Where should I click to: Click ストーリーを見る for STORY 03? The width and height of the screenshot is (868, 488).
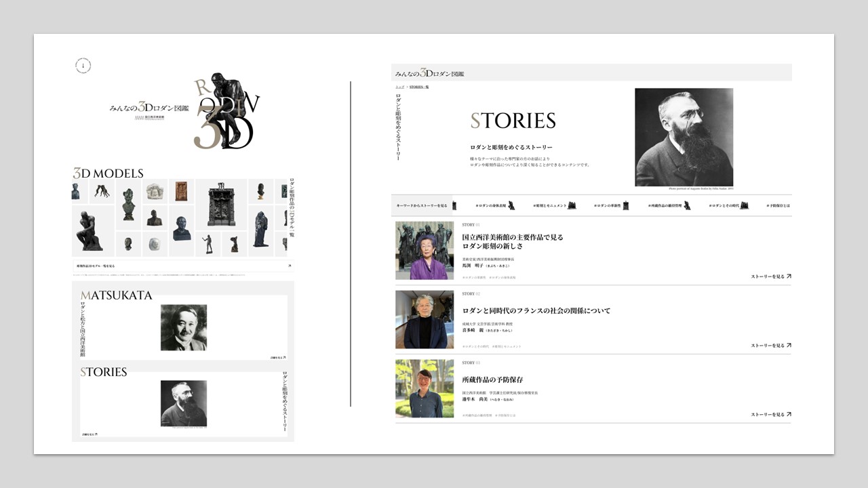pos(771,414)
